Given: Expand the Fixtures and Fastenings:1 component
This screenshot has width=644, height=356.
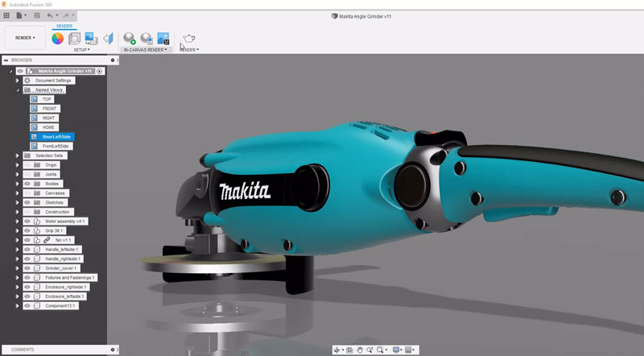Looking at the screenshot, I should tap(17, 278).
